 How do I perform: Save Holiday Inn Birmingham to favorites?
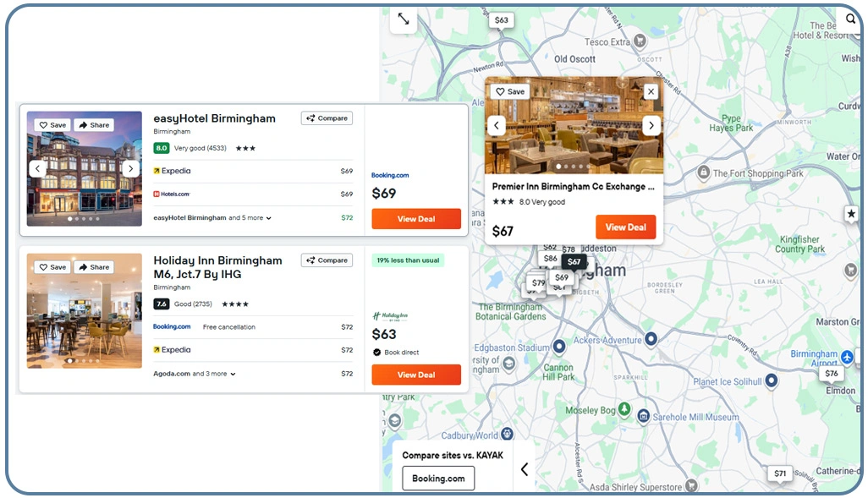(52, 267)
